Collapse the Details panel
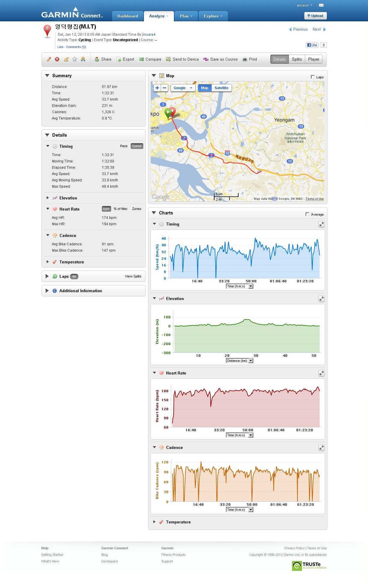Screen dimensions: 368x588 coord(47,135)
